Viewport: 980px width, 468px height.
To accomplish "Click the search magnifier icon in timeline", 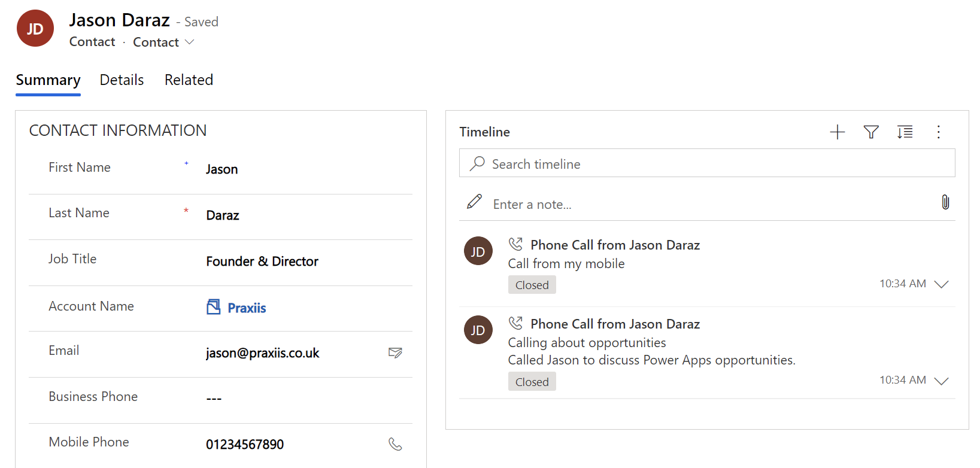I will [477, 163].
